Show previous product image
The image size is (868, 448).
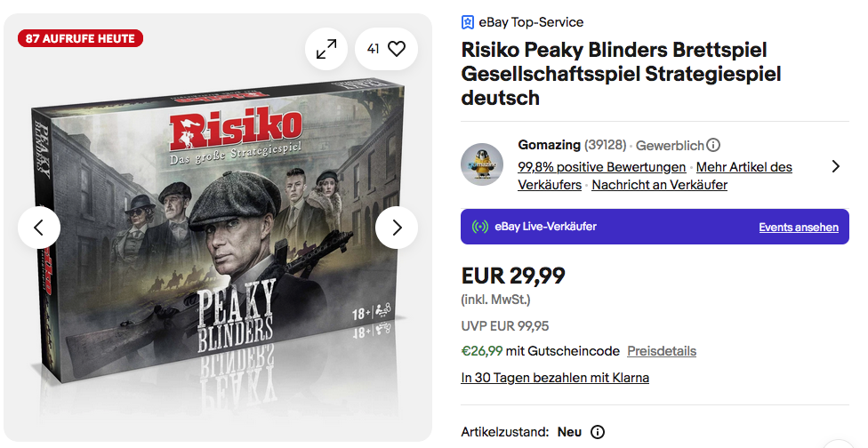tap(39, 228)
